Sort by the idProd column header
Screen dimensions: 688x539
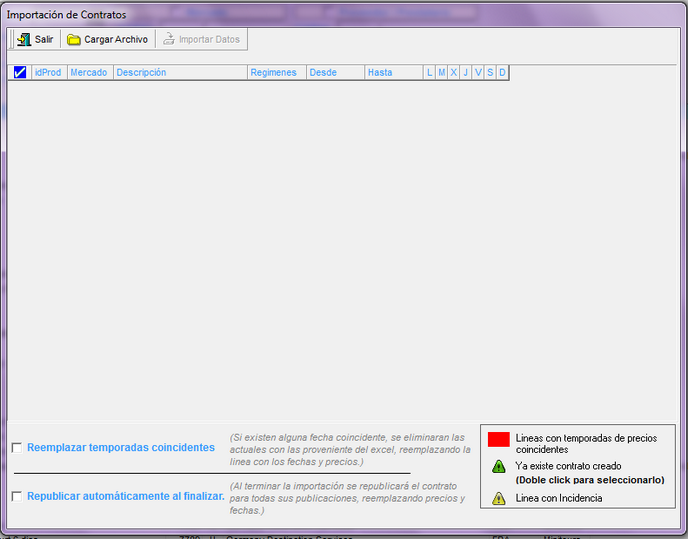click(49, 72)
